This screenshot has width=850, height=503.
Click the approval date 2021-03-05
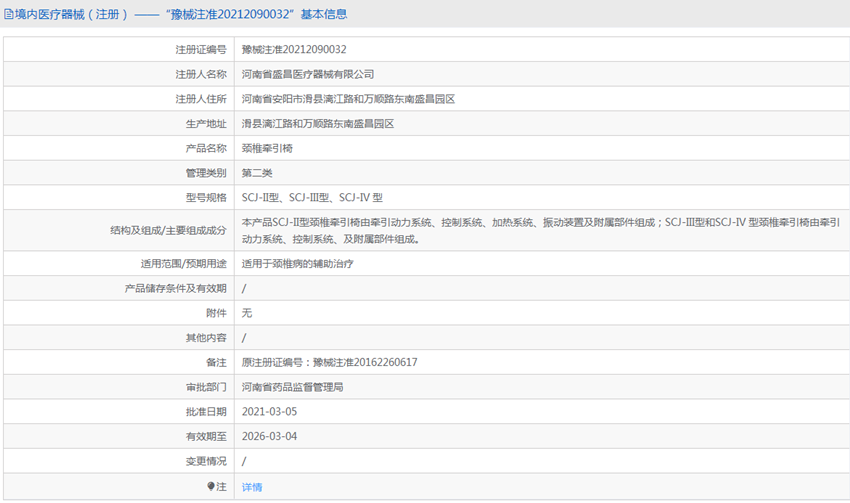pos(269,411)
